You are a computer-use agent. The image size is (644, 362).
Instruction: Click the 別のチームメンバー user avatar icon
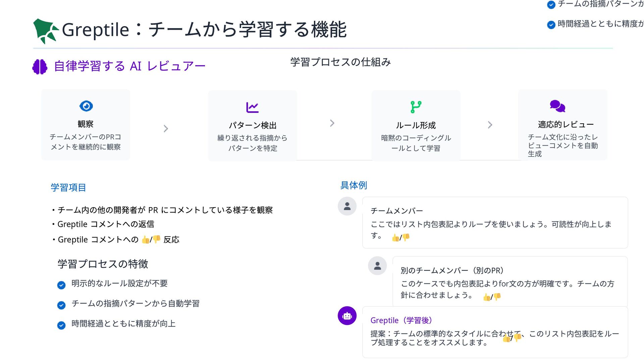[x=377, y=266]
